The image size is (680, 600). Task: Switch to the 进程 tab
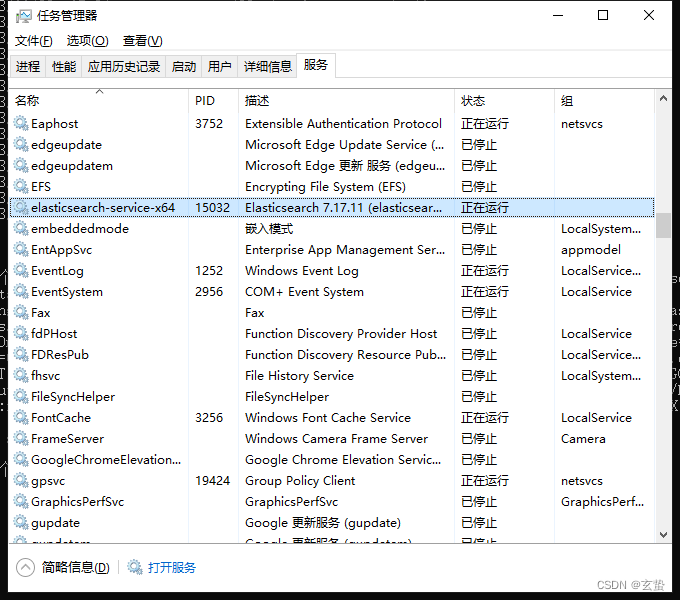click(28, 67)
